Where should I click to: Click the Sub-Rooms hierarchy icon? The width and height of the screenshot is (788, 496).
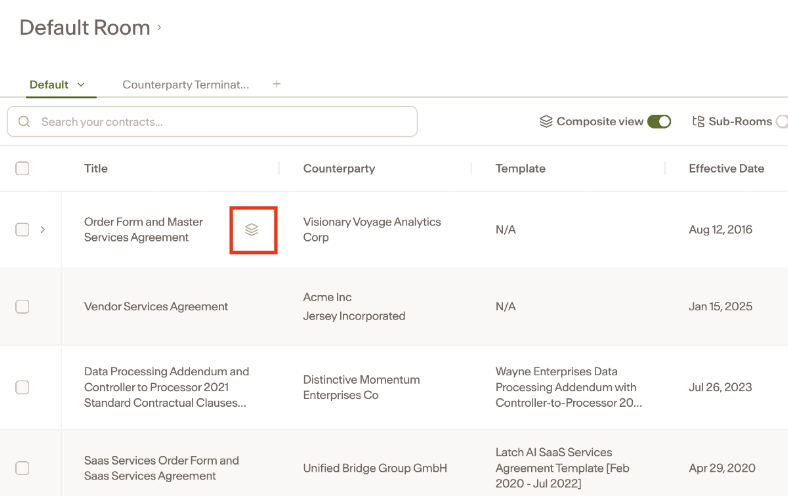pos(698,122)
